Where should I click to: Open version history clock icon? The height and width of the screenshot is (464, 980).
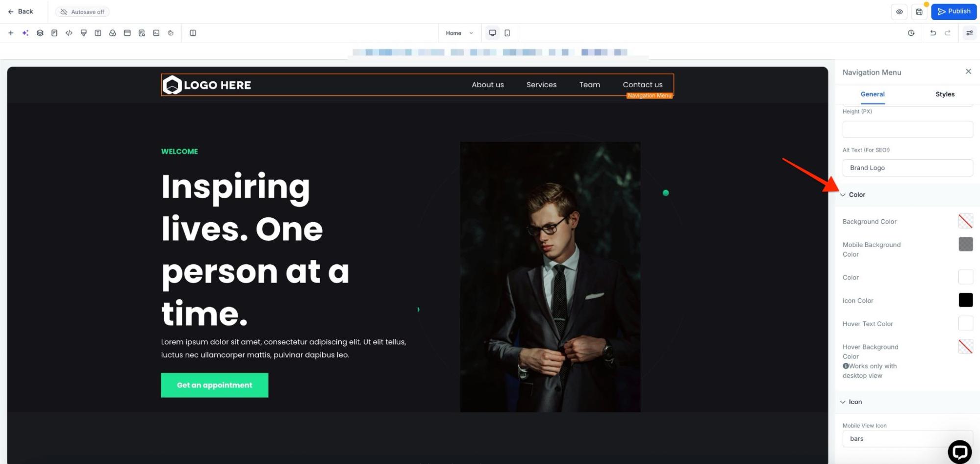tap(911, 33)
